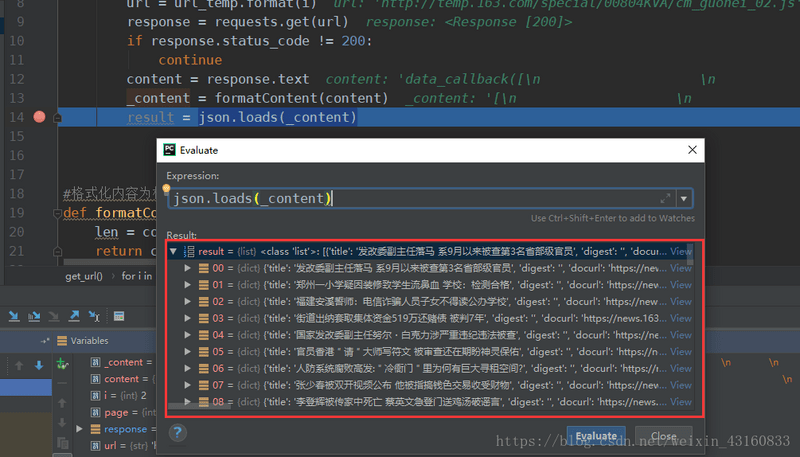Image resolution: width=800 pixels, height=457 pixels.
Task: Open View link for item 03
Action: (681, 318)
